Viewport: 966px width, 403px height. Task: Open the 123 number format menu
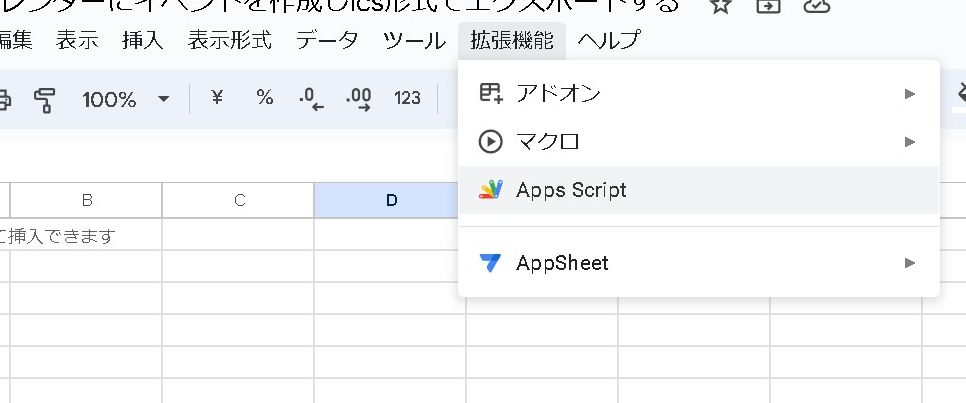(x=407, y=98)
